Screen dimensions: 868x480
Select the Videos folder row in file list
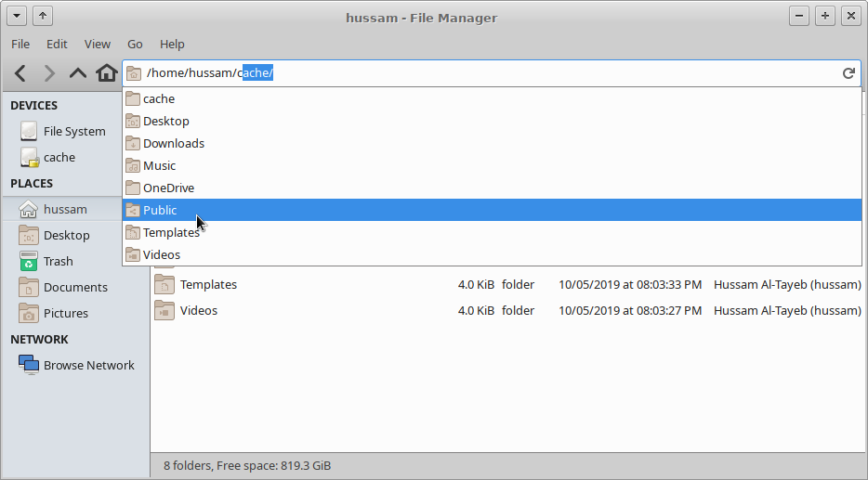[x=199, y=311]
